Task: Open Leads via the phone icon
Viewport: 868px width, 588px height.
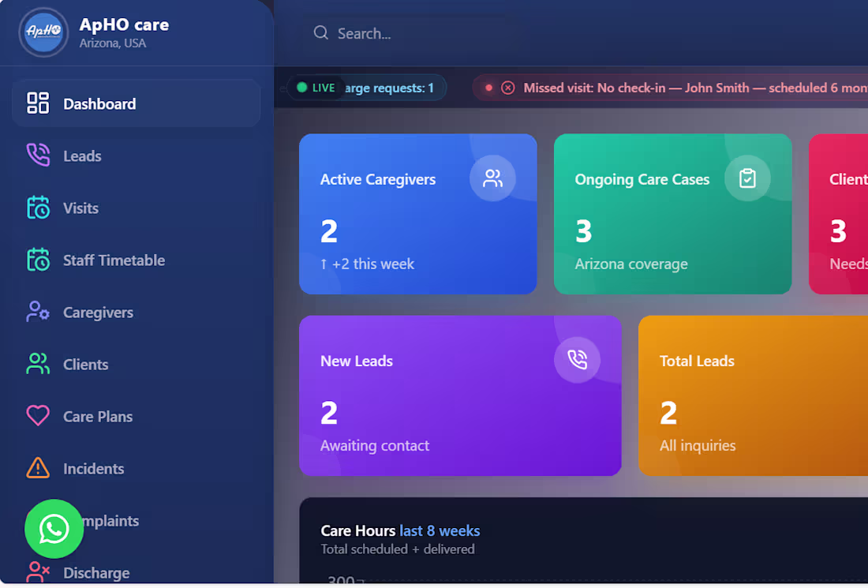Action: pos(37,155)
